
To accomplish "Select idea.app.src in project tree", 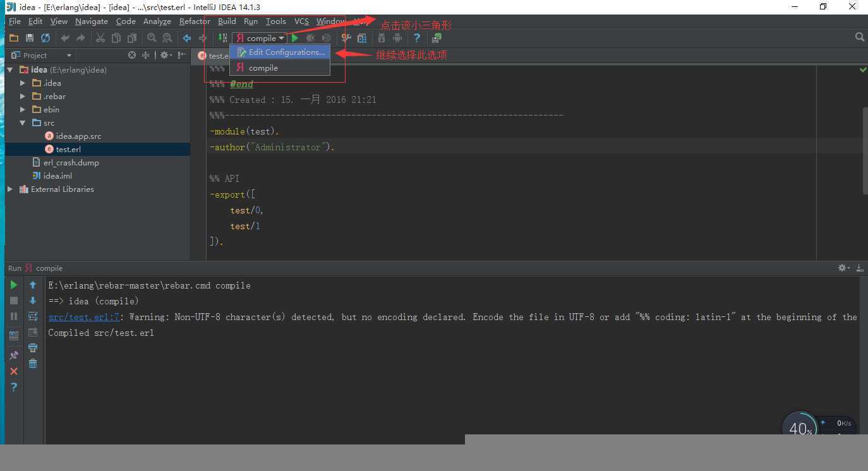I will [78, 136].
